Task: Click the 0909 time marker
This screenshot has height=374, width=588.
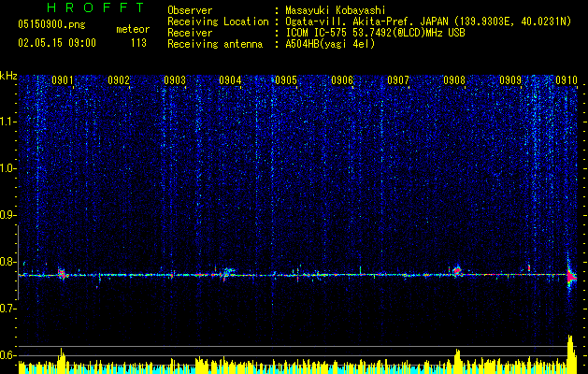Action: pyautogui.click(x=510, y=80)
